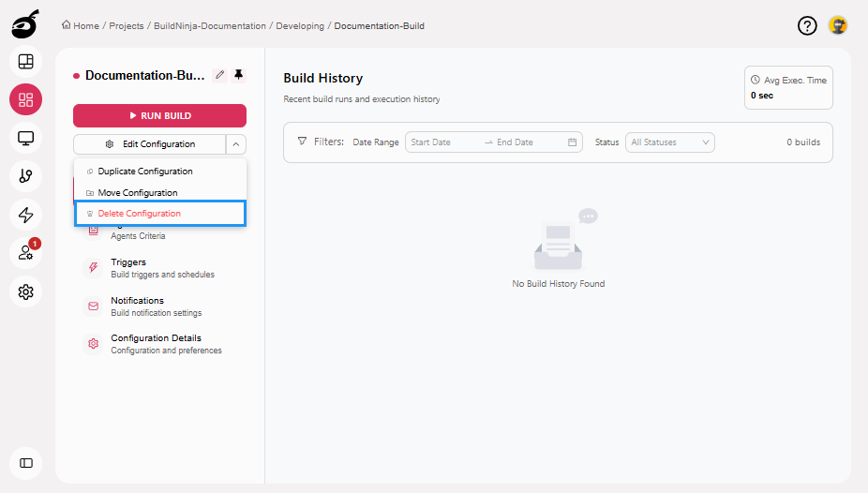Navigate to Developing breadcrumb
This screenshot has height=493, width=868.
300,25
